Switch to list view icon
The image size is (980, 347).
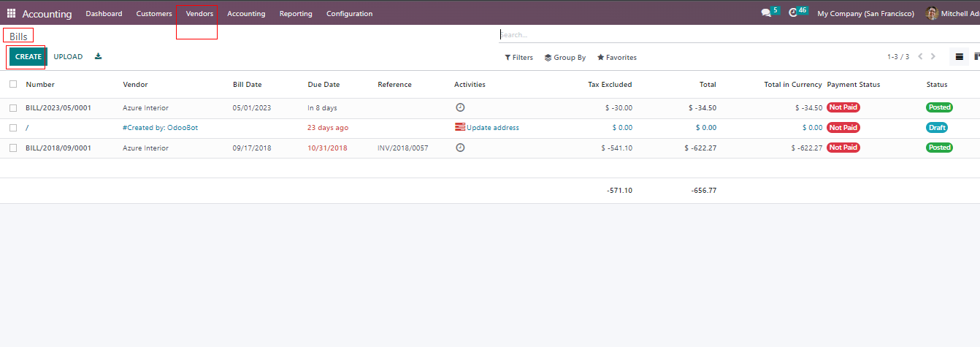[x=960, y=57]
